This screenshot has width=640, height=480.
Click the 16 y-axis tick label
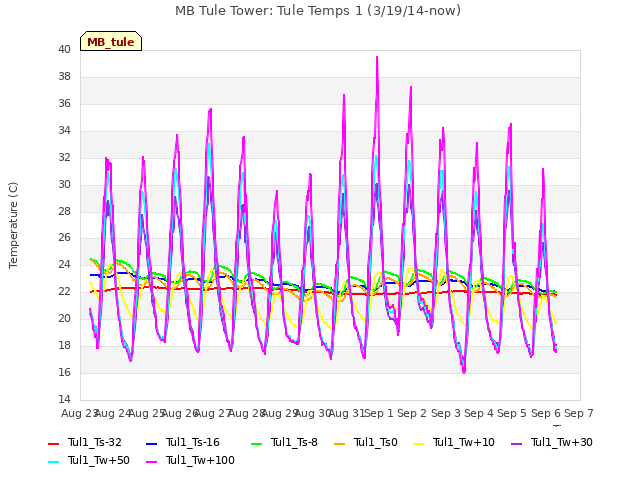pos(64,372)
